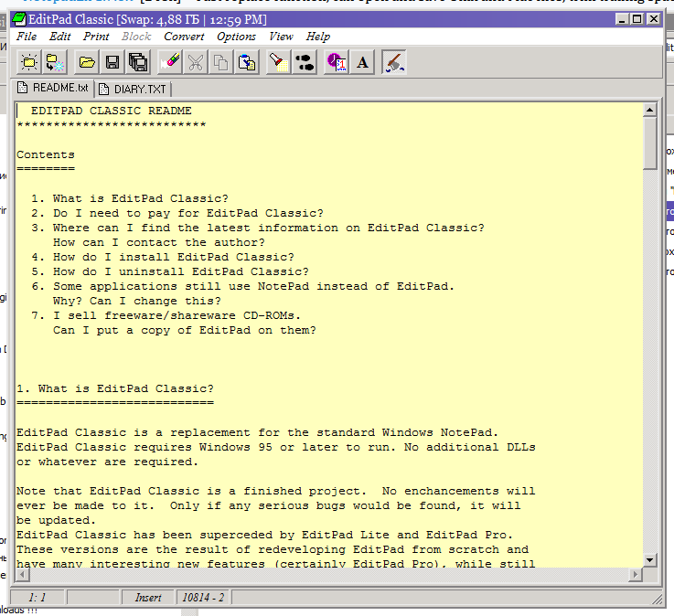Screen dimensions: 674x616
Task: Open the File menu
Action: 27,37
